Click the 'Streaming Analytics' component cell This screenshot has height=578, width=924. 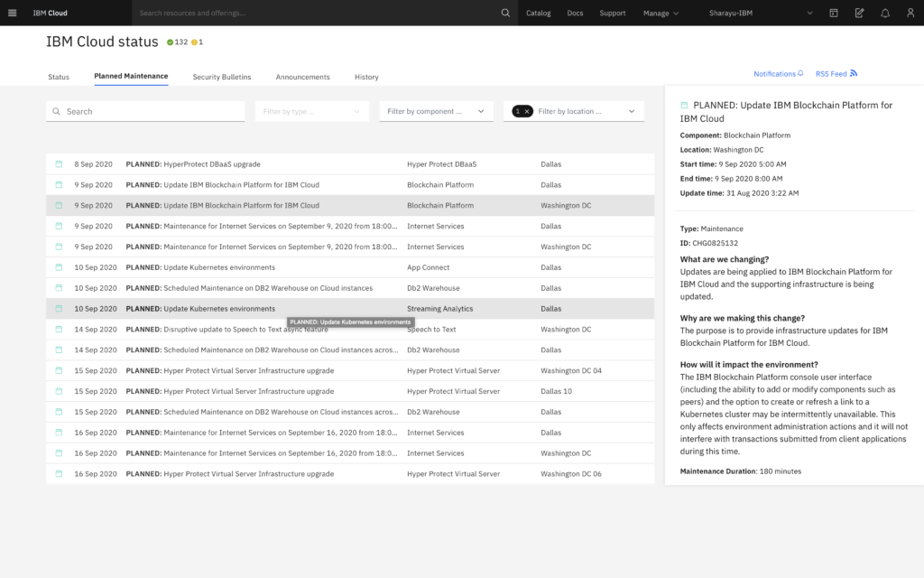point(440,309)
